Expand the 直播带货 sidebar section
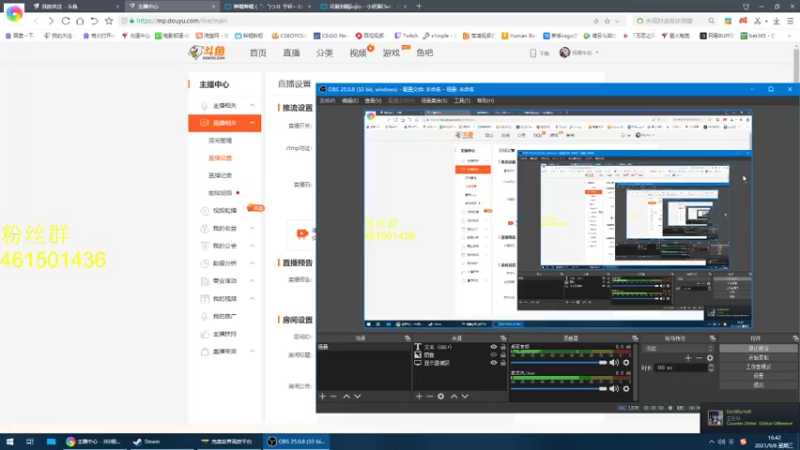The image size is (800, 450). tap(252, 351)
